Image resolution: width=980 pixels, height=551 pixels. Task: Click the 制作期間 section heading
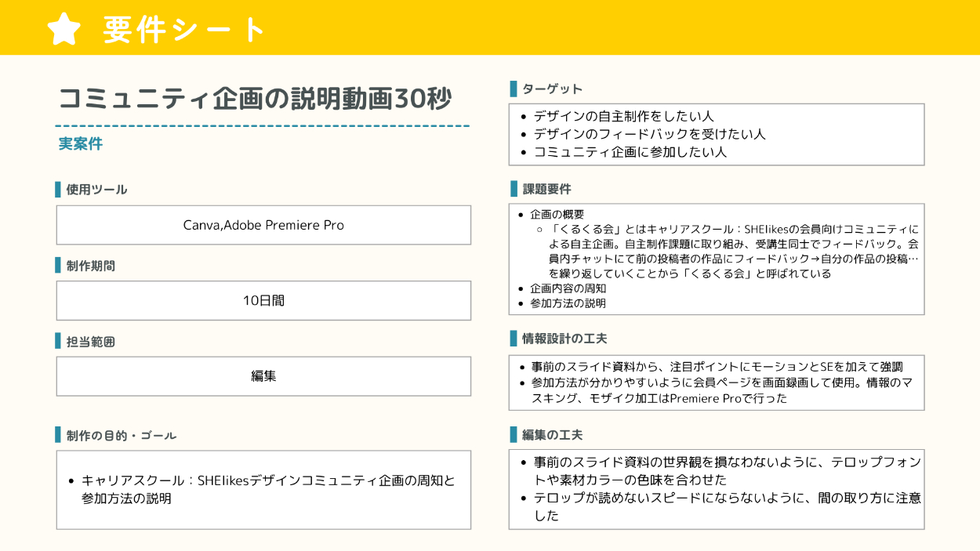coord(90,266)
